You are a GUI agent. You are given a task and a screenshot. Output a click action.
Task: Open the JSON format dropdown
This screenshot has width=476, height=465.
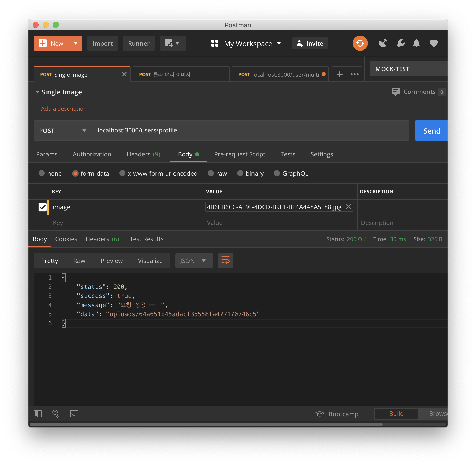194,260
